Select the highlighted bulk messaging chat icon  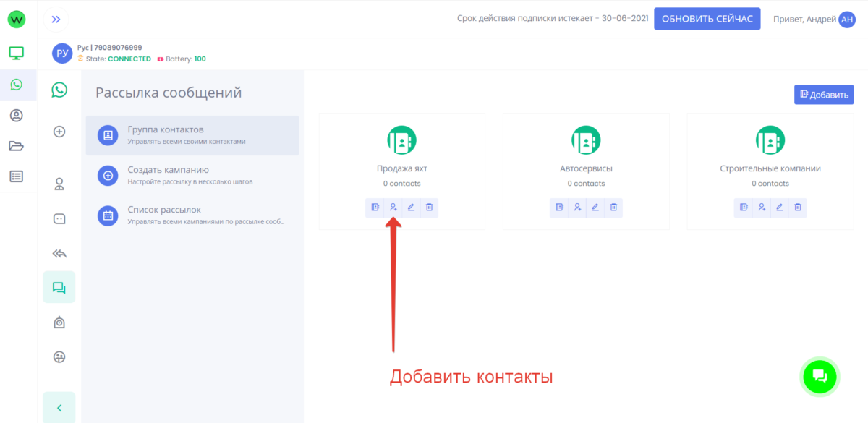pos(59,287)
